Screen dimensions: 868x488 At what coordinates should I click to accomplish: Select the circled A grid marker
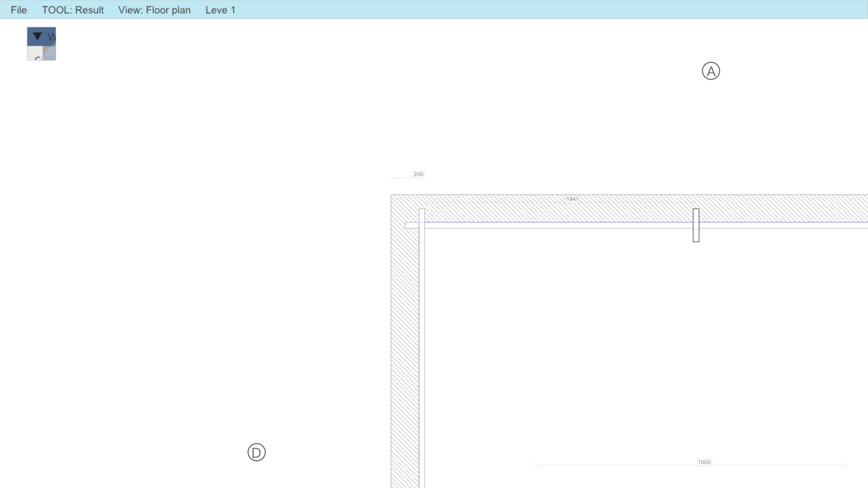(711, 71)
